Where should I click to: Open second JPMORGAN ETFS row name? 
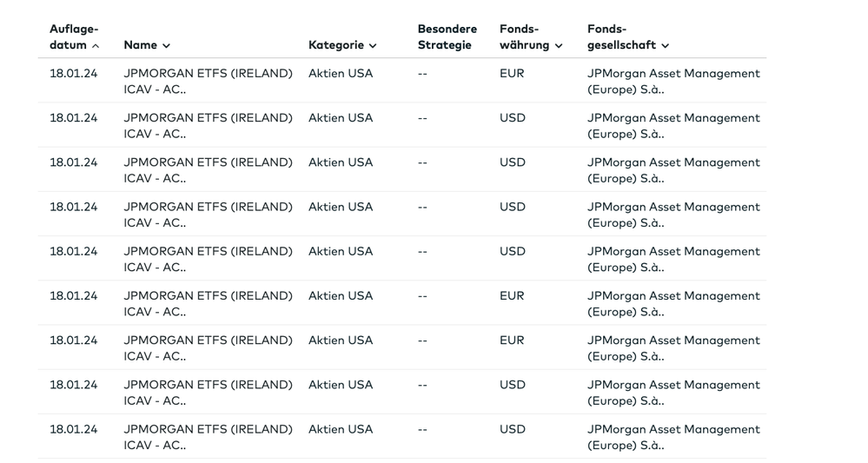pos(208,125)
